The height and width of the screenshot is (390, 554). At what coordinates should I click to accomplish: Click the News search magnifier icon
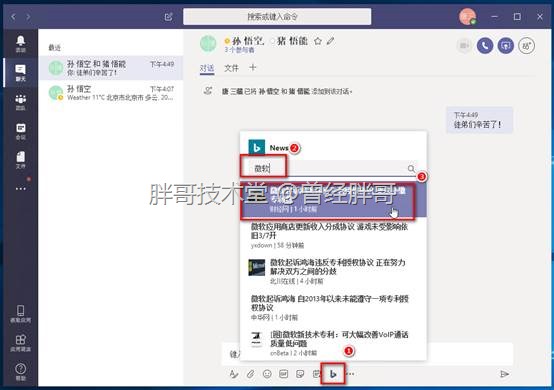coord(411,169)
